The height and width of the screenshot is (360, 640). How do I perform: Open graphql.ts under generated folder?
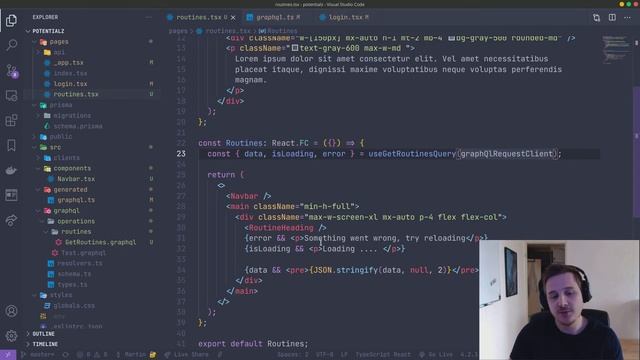click(x=76, y=200)
